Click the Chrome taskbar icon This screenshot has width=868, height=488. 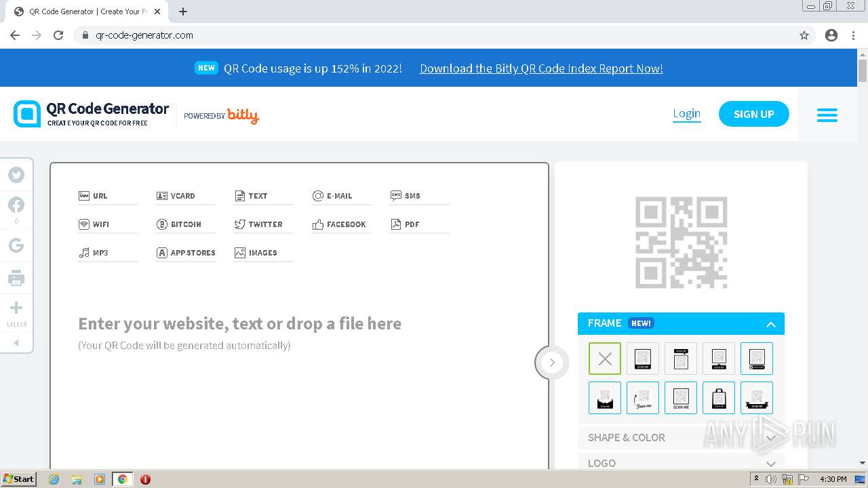(122, 479)
